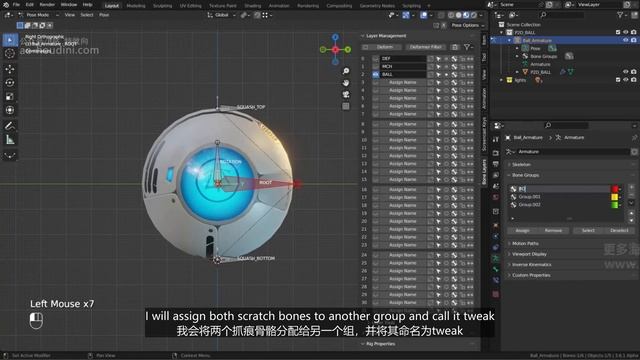Click the blue Z axis on navigation gizmo
Screen dimensions: 640x360
coord(335,37)
